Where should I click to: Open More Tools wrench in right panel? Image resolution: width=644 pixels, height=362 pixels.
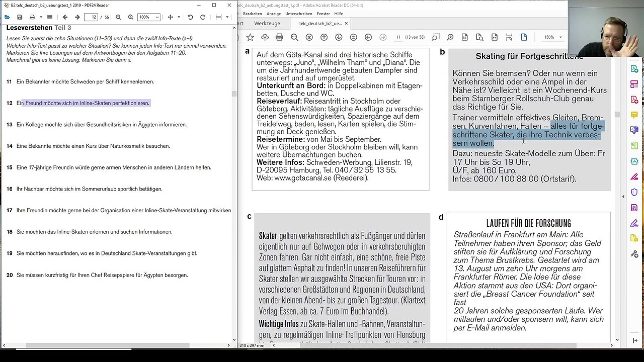click(x=634, y=254)
